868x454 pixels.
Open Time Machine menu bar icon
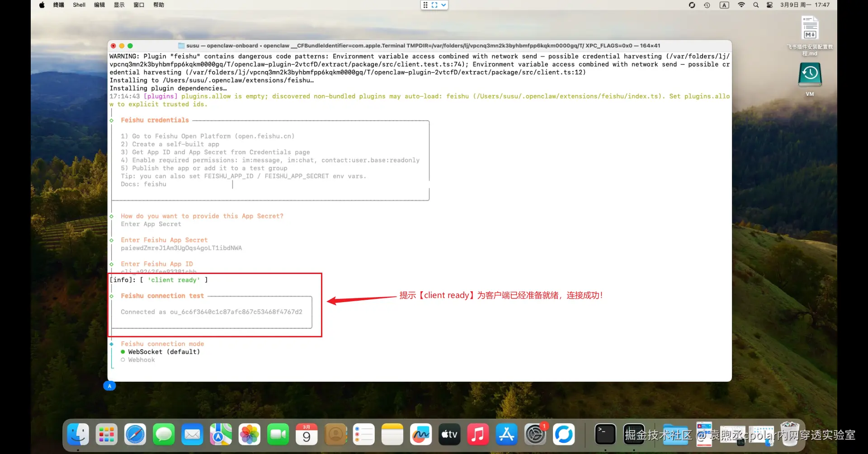click(707, 5)
